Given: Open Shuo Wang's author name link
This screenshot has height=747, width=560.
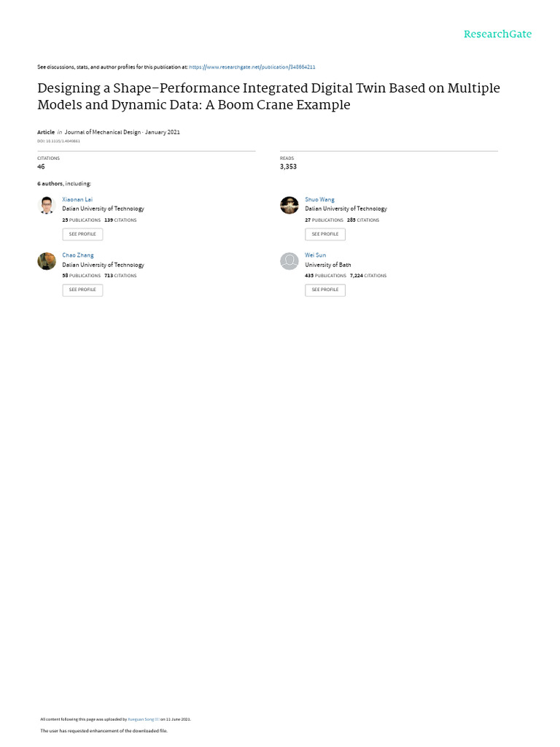Looking at the screenshot, I should click(319, 199).
